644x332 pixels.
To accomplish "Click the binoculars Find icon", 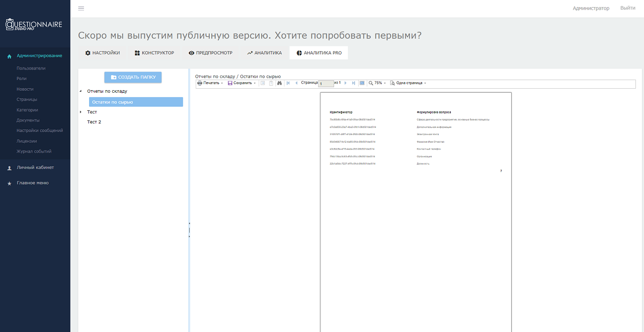I will click(x=279, y=83).
